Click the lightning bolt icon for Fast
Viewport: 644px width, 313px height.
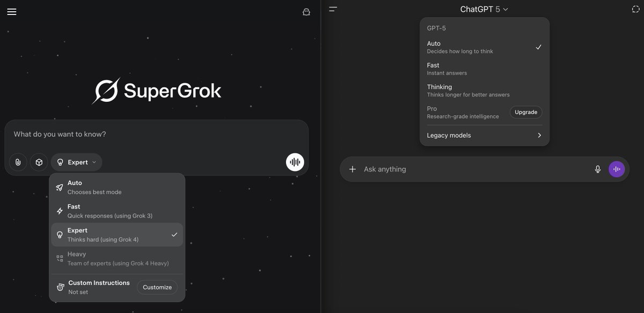pos(60,211)
